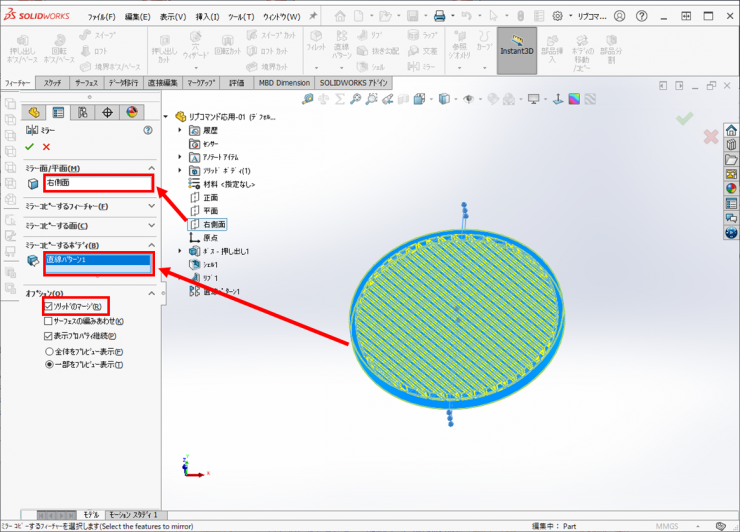Screen dimensions: 740x532
Task: Select the 全体をプレビュー表示 radio button
Action: click(49, 352)
